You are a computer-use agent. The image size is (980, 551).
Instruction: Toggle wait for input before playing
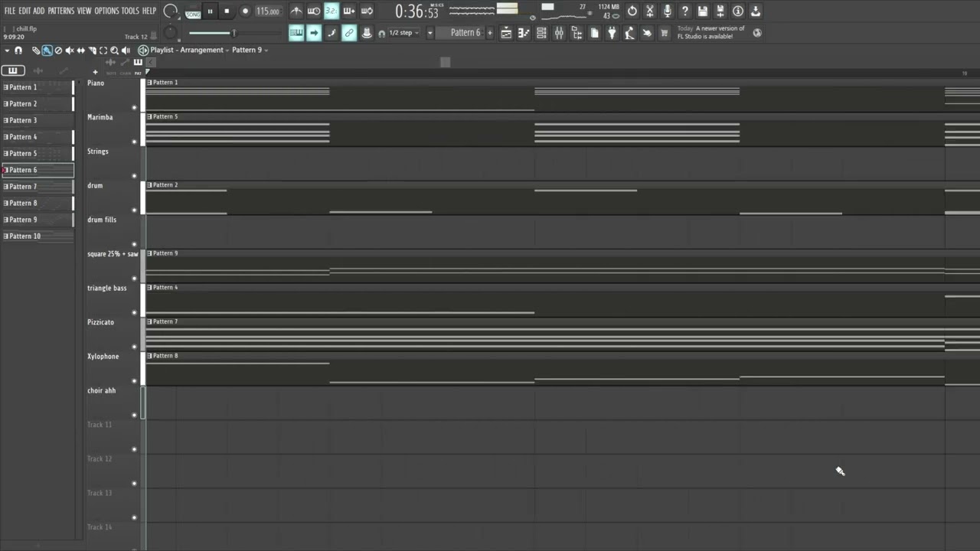point(314,11)
